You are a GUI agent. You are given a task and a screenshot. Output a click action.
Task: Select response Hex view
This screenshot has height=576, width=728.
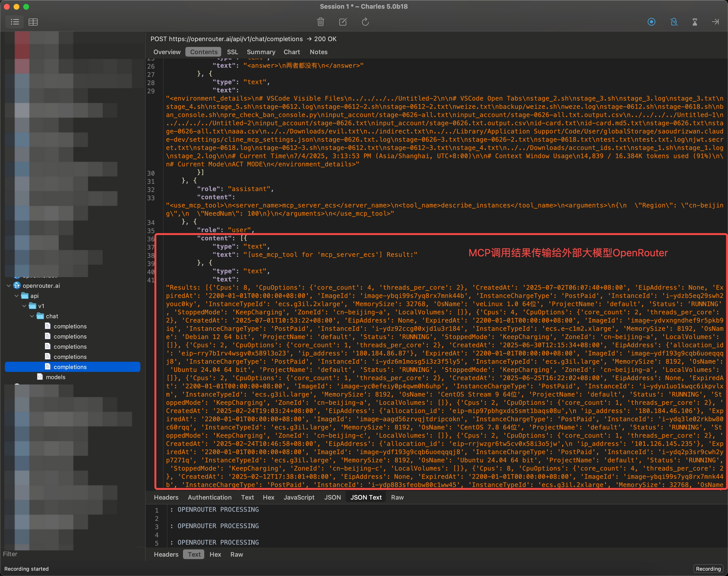point(215,554)
